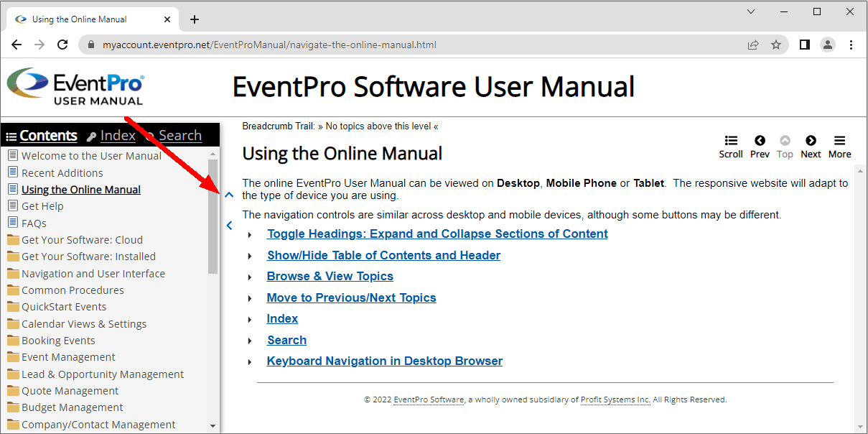View site info via the padlock icon
This screenshot has width=868, height=434.
pyautogui.click(x=90, y=45)
